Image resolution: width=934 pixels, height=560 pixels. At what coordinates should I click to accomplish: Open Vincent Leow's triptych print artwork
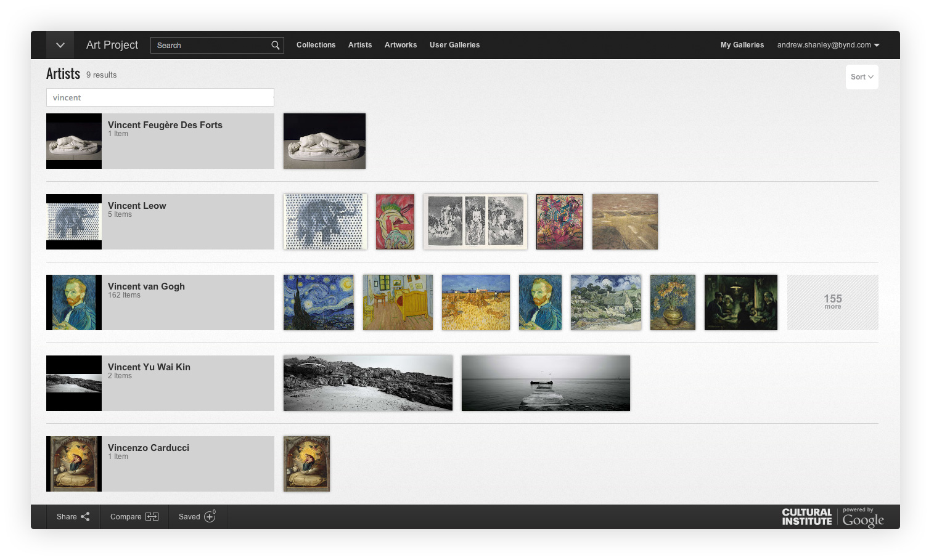[475, 222]
